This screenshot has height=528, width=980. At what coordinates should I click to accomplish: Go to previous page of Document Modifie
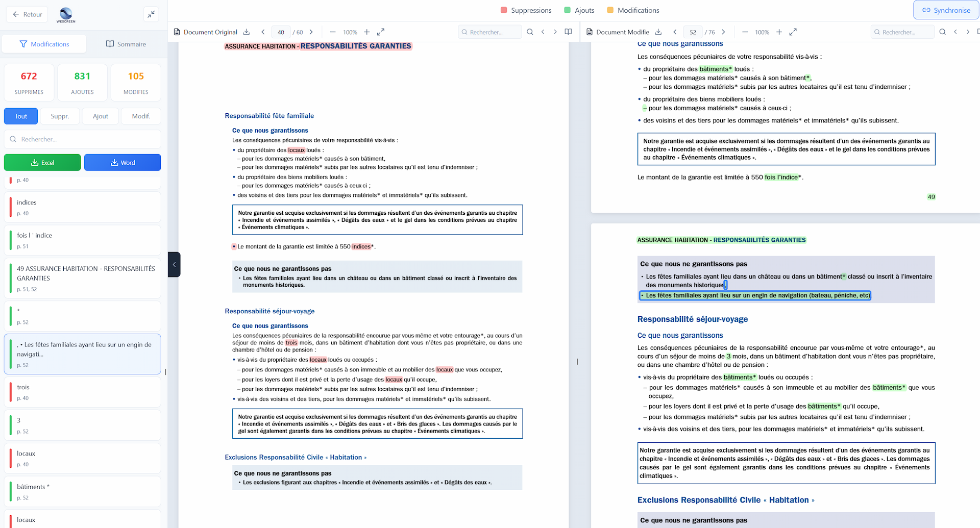click(675, 32)
